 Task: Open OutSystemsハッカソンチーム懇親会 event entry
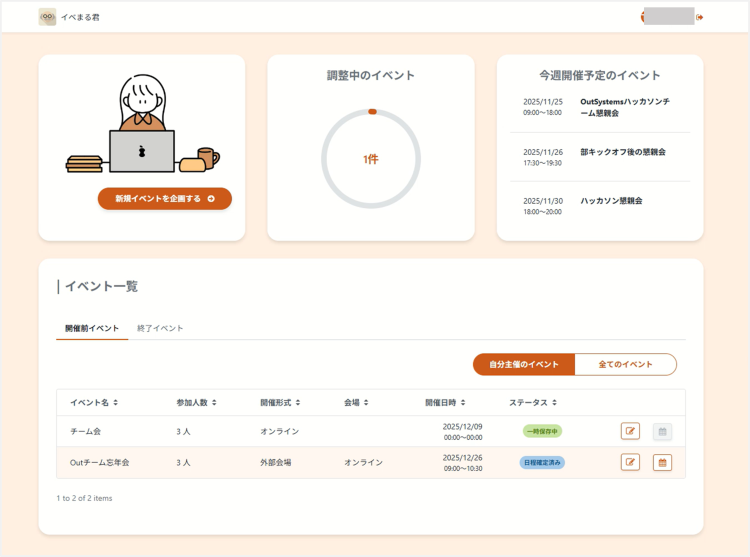tap(625, 107)
